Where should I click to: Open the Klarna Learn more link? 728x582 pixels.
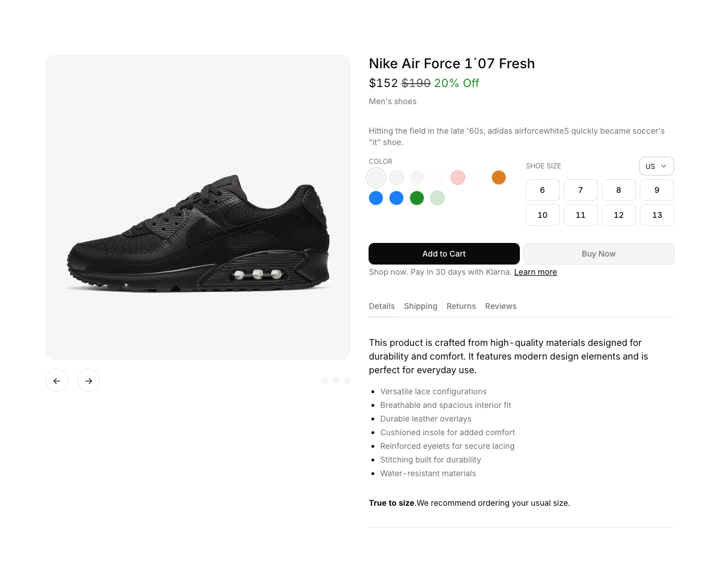coord(535,272)
